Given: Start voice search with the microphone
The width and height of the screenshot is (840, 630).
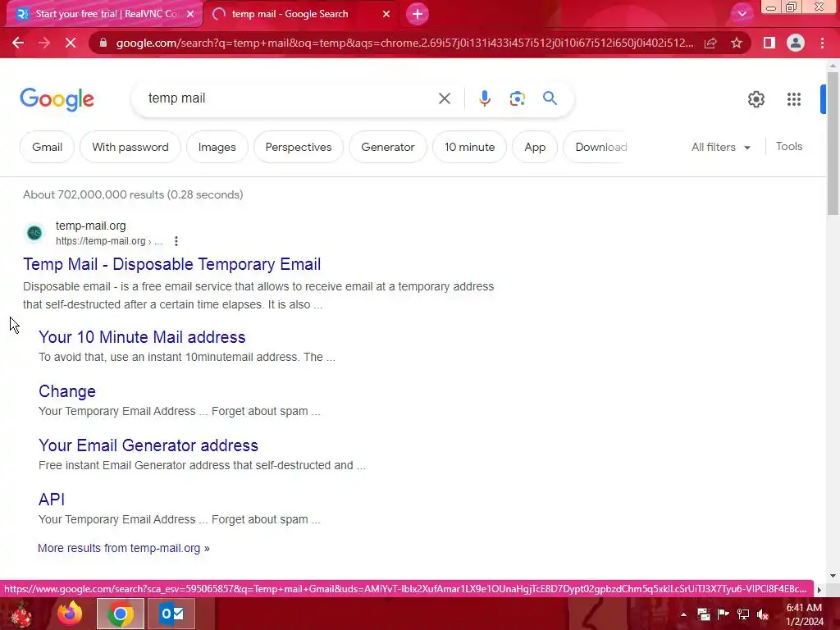Looking at the screenshot, I should pyautogui.click(x=484, y=98).
